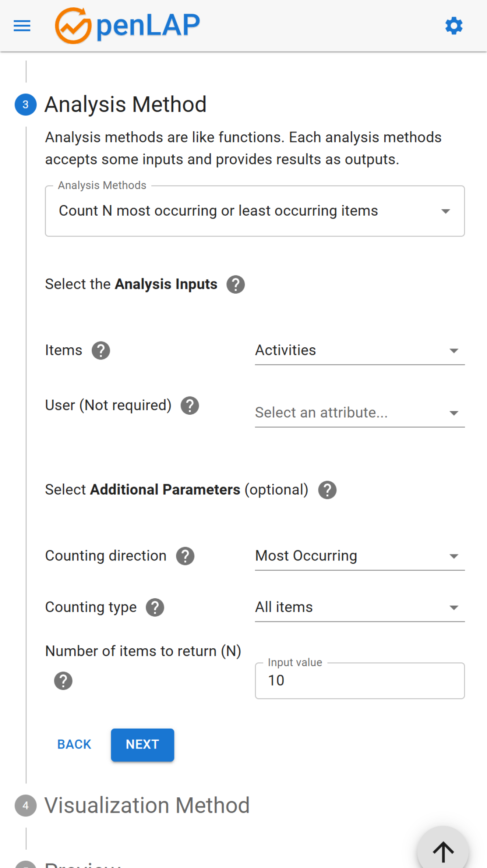This screenshot has width=487, height=868.
Task: Change Counting direction from Most Occurring
Action: point(359,556)
